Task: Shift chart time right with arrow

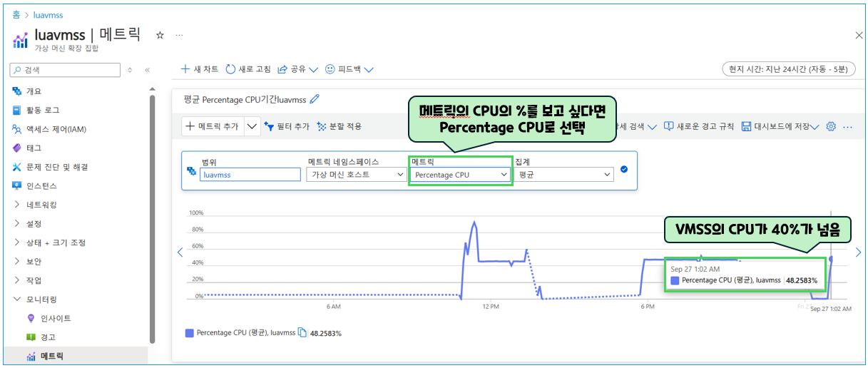Action: (858, 252)
